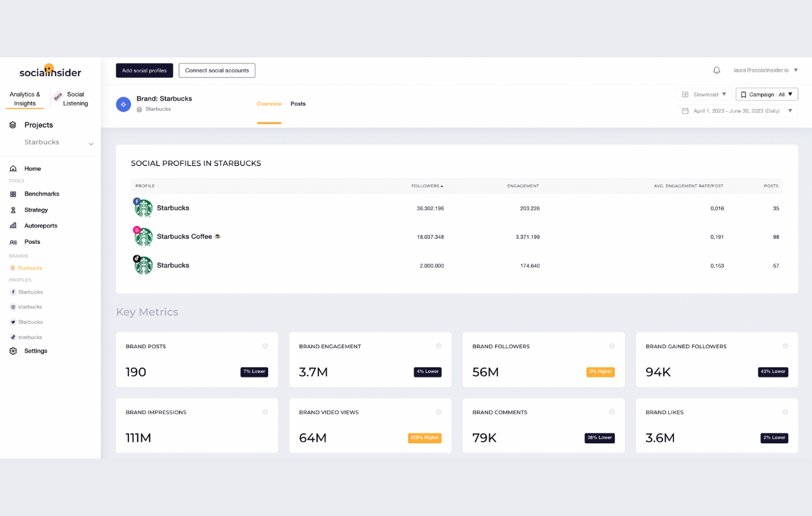Click the Key Metrics heading
The width and height of the screenshot is (812, 516).
(x=147, y=312)
